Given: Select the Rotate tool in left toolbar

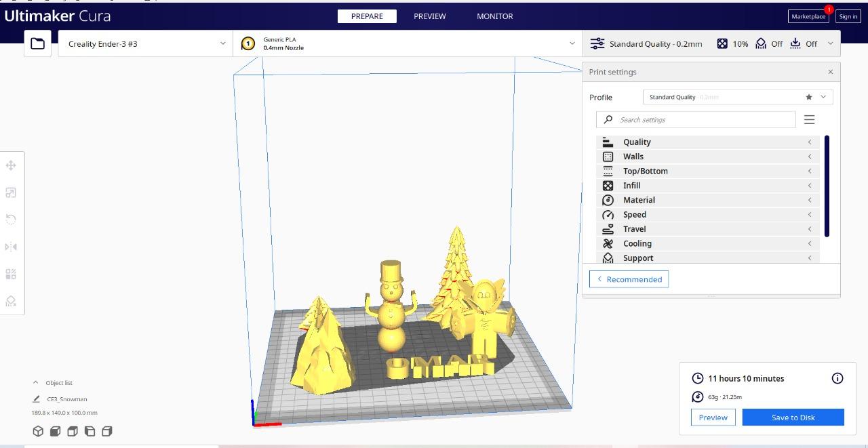Looking at the screenshot, I should pyautogui.click(x=11, y=220).
